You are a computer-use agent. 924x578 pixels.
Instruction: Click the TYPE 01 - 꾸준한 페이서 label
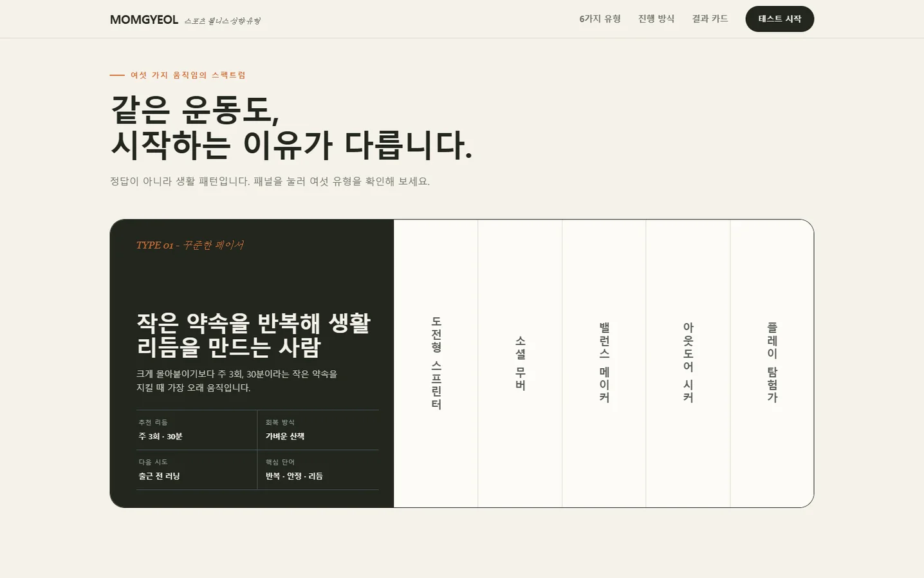(x=190, y=245)
